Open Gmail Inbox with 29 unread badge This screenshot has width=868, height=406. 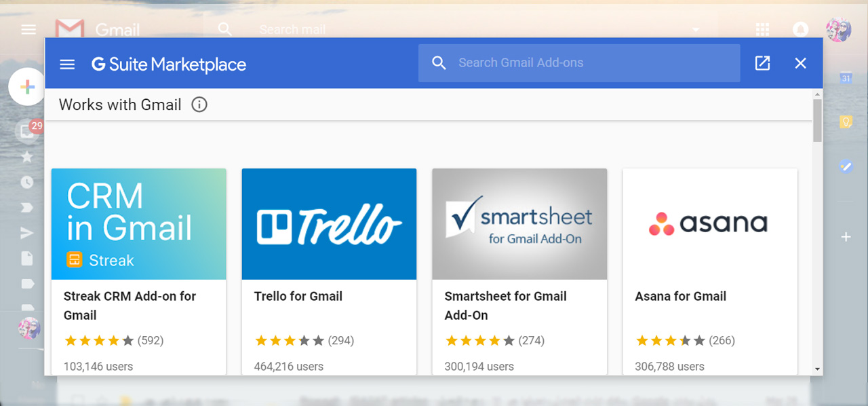[x=28, y=130]
